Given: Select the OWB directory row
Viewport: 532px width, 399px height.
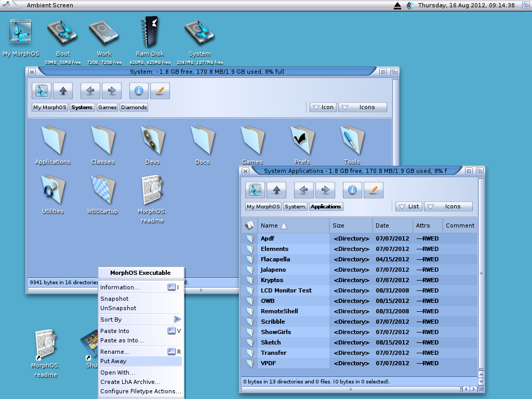Looking at the screenshot, I should [x=360, y=301].
